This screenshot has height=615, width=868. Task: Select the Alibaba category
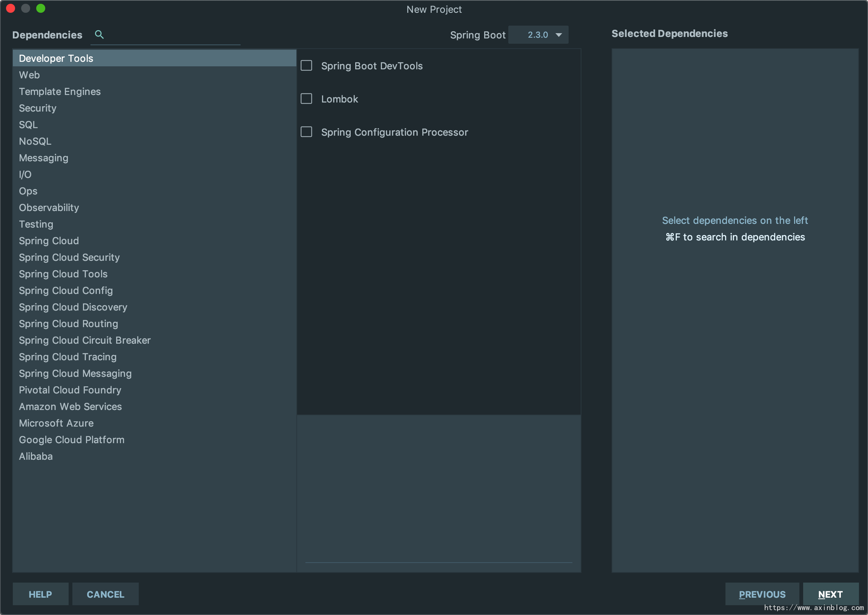pos(155,456)
